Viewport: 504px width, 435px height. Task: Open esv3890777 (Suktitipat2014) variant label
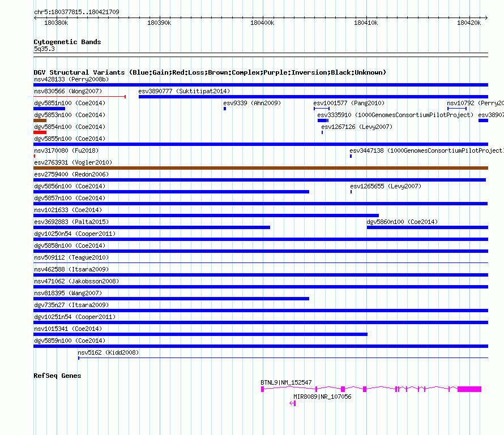pyautogui.click(x=184, y=91)
